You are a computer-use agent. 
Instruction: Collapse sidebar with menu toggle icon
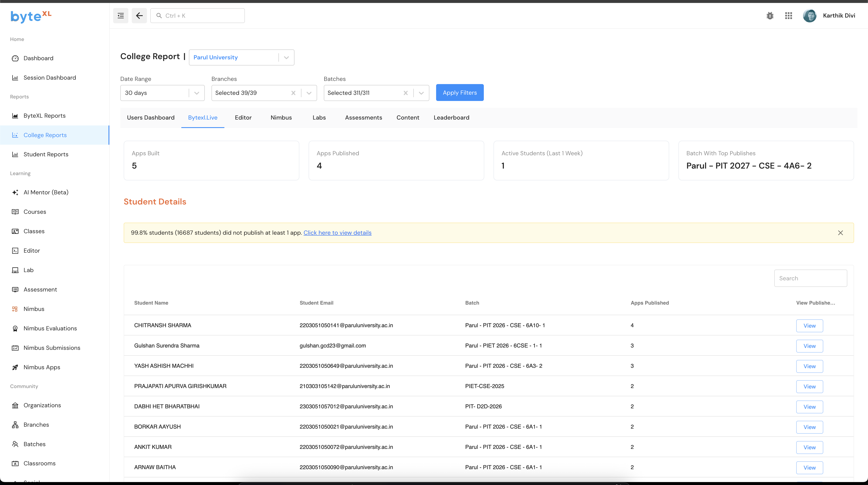point(121,15)
